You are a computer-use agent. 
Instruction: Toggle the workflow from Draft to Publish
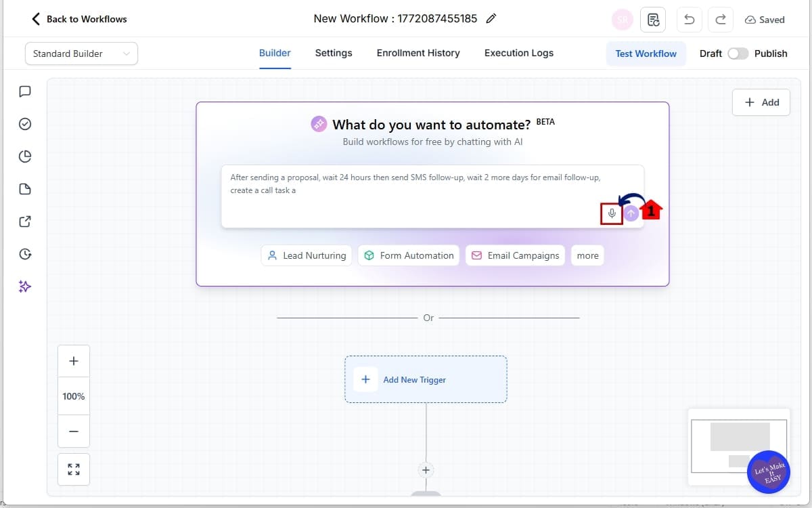[x=738, y=53]
